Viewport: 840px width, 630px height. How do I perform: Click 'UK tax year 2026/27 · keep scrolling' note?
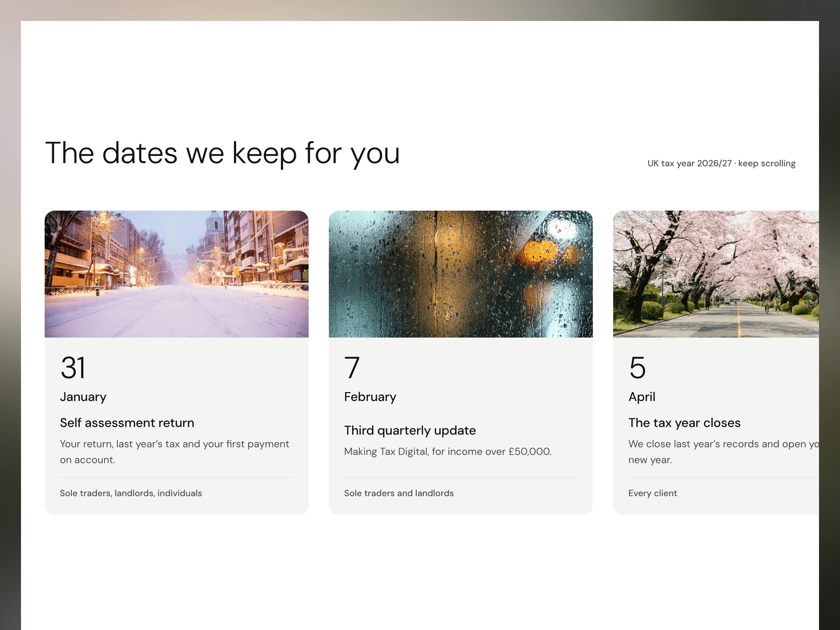tap(721, 163)
